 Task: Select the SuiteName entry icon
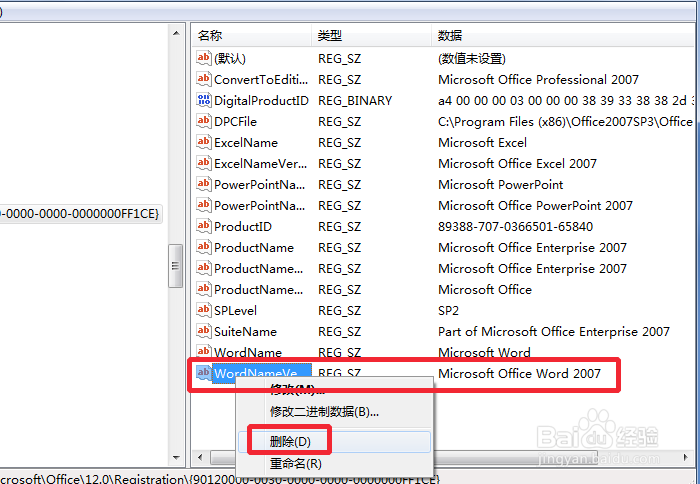(x=204, y=331)
